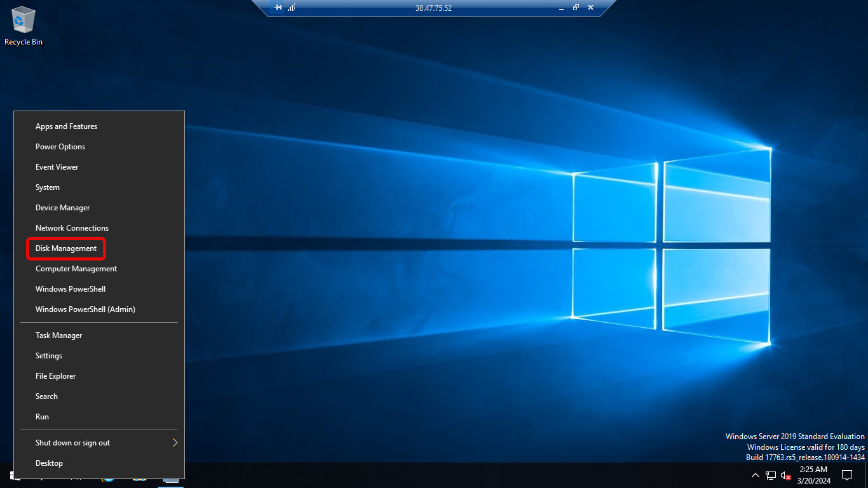Click the signal strength icon on the connection bar

pos(292,8)
